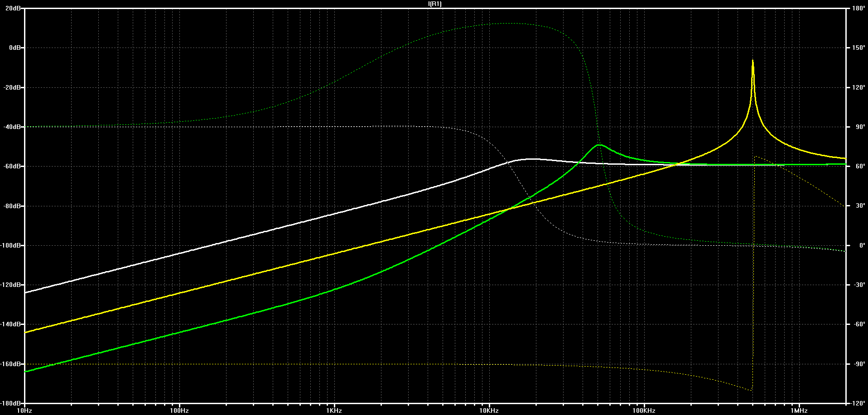This screenshot has height=415, width=868.
Task: Click the -120° phase axis label
Action: click(x=857, y=403)
